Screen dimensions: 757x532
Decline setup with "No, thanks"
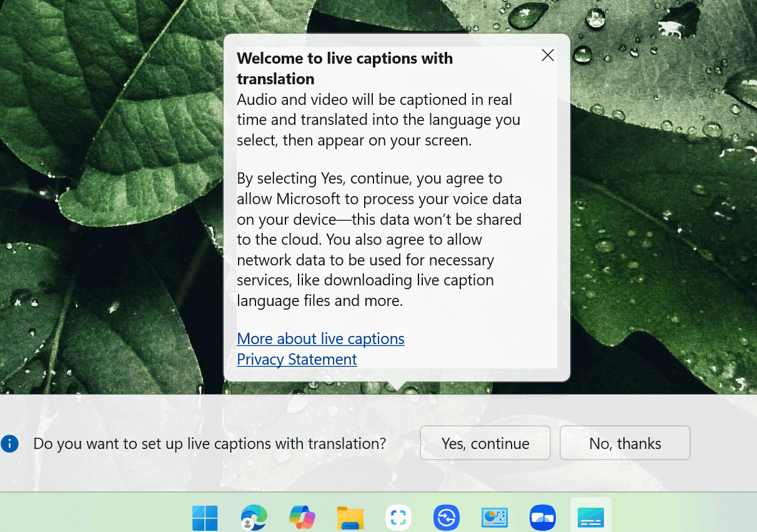(x=625, y=443)
